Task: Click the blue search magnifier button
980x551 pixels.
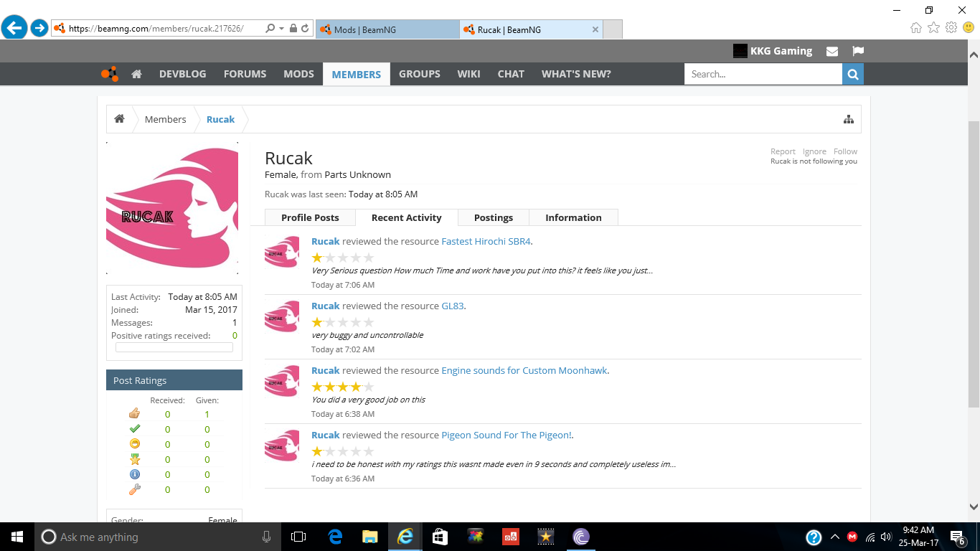Action: 853,74
